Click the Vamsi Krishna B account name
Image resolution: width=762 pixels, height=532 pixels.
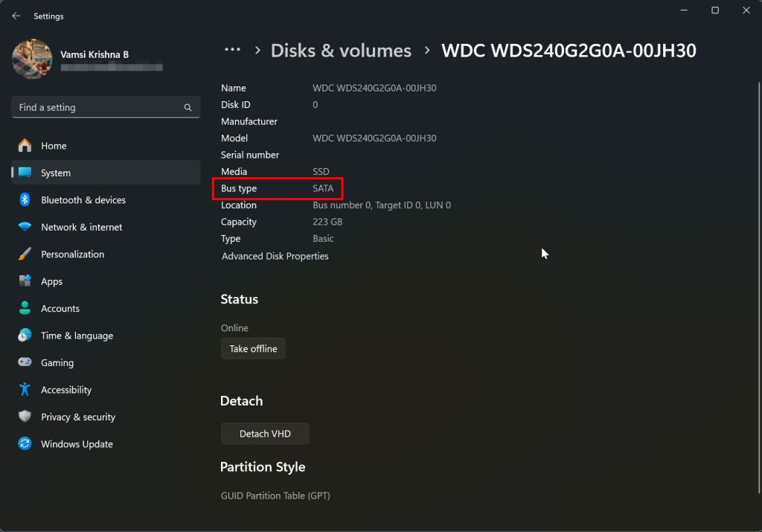pyautogui.click(x=95, y=54)
